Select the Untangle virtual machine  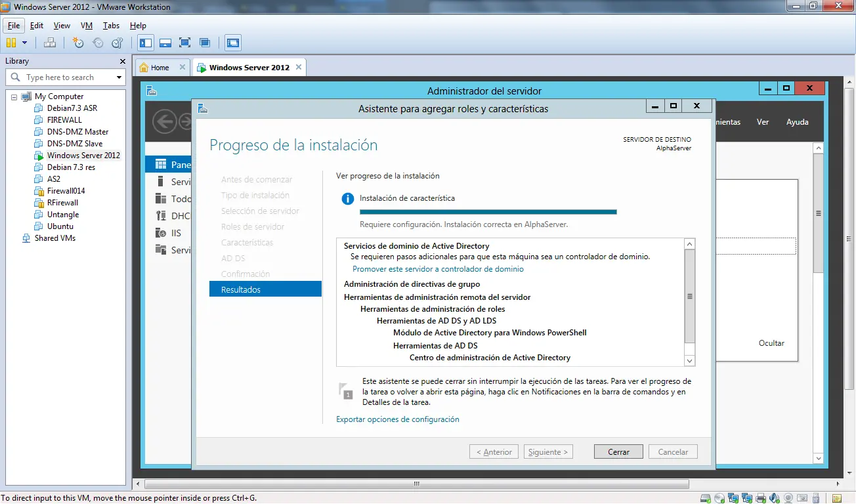[x=63, y=215]
